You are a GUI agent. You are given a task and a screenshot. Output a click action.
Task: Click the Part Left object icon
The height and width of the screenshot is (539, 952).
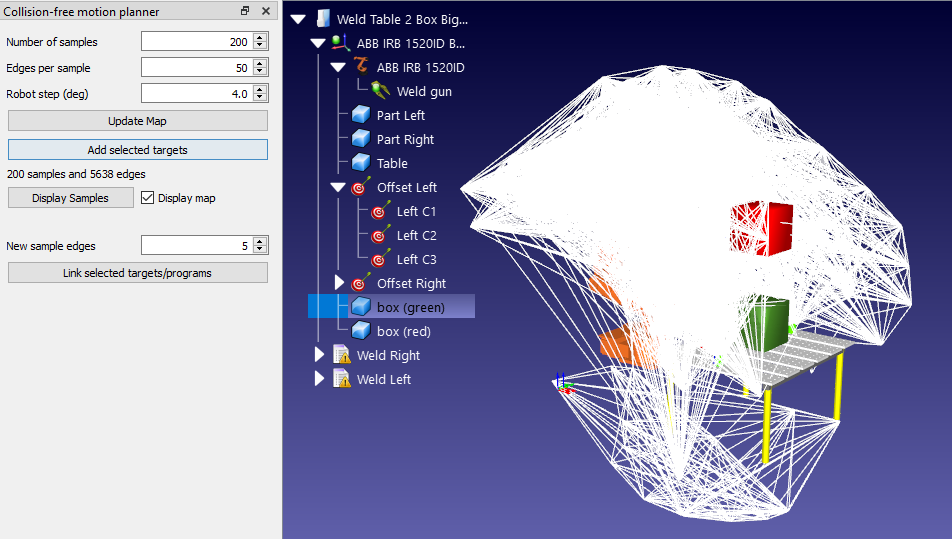pos(361,115)
